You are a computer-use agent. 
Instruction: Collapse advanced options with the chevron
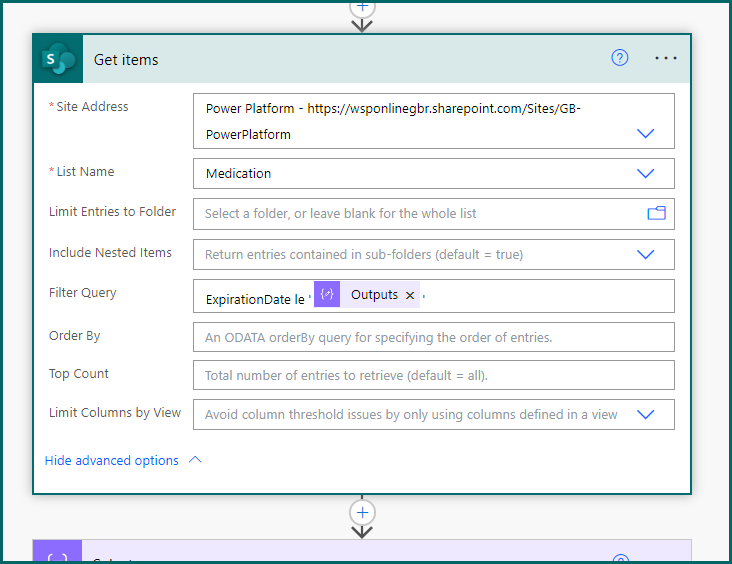[x=195, y=460]
